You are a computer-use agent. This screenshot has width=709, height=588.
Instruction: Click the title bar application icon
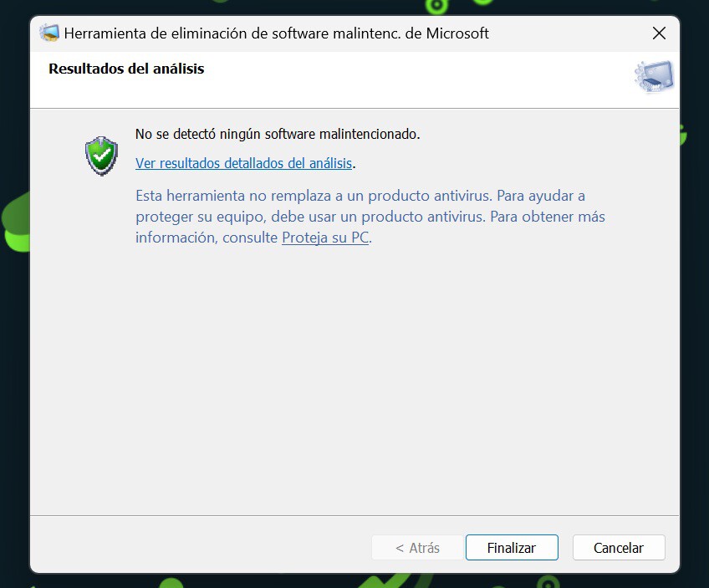[49, 33]
